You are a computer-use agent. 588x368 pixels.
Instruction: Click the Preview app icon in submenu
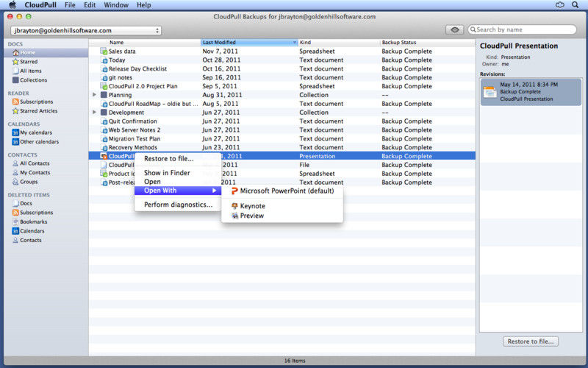pyautogui.click(x=234, y=216)
